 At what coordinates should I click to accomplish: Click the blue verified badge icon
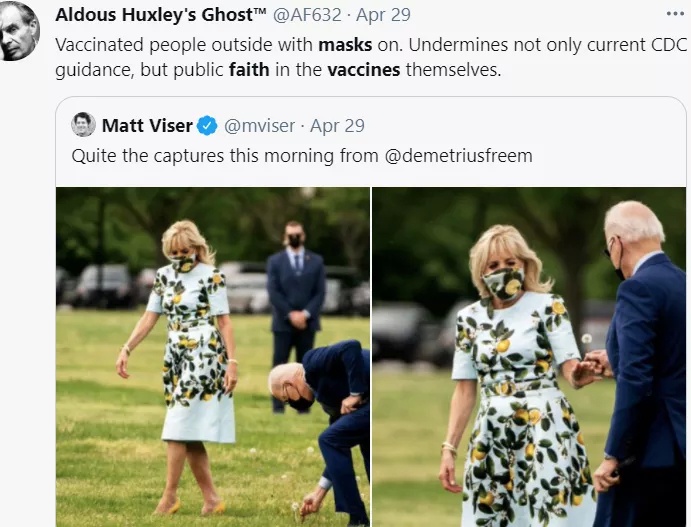tap(207, 126)
